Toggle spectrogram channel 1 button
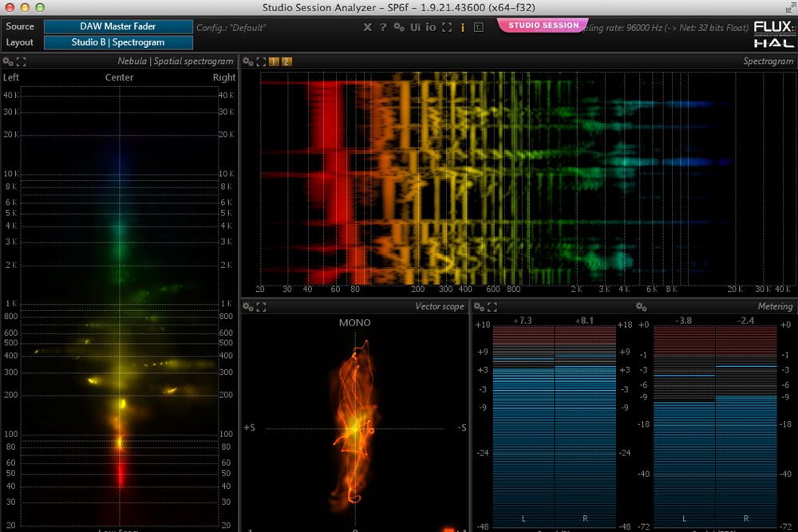This screenshot has width=798, height=532. pyautogui.click(x=274, y=61)
